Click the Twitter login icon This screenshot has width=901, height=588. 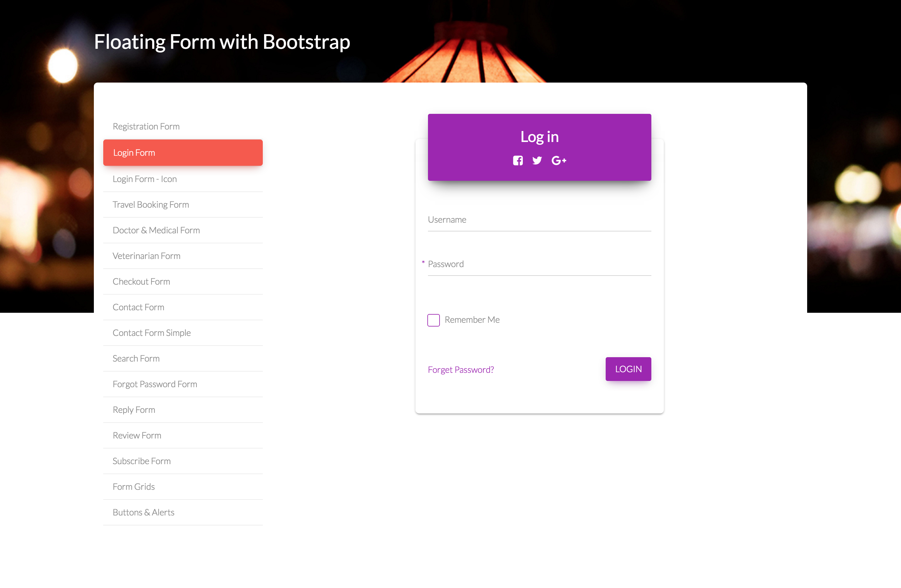(537, 160)
